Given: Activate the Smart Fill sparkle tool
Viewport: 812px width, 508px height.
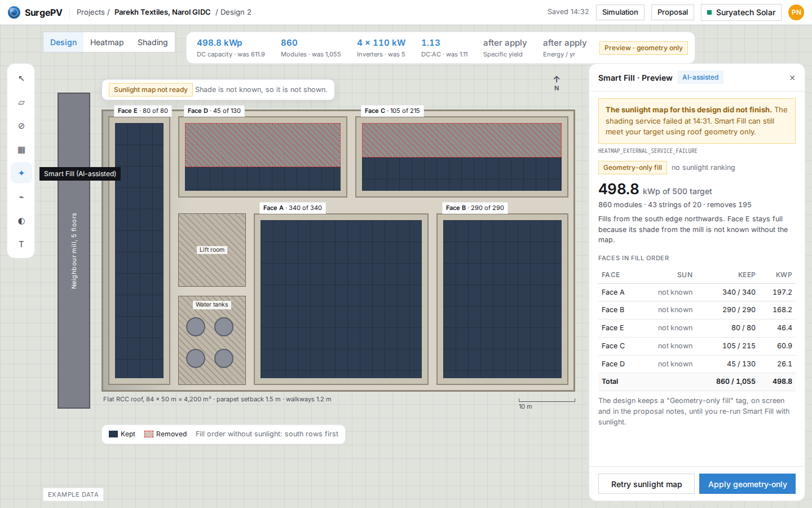Looking at the screenshot, I should (21, 173).
